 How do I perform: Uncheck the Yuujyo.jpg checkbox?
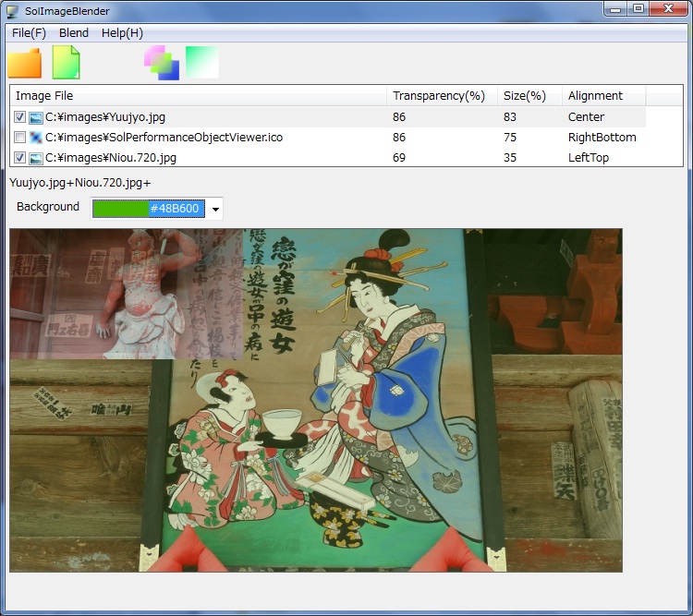[x=19, y=117]
